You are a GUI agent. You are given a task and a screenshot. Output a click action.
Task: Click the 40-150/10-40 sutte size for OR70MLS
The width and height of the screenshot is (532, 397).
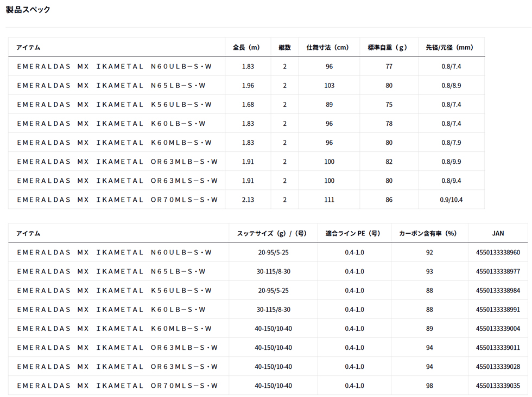(274, 386)
